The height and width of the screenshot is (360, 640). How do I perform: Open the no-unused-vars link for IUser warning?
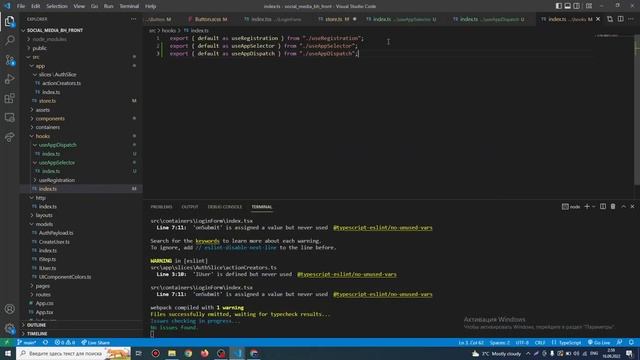[347, 274]
